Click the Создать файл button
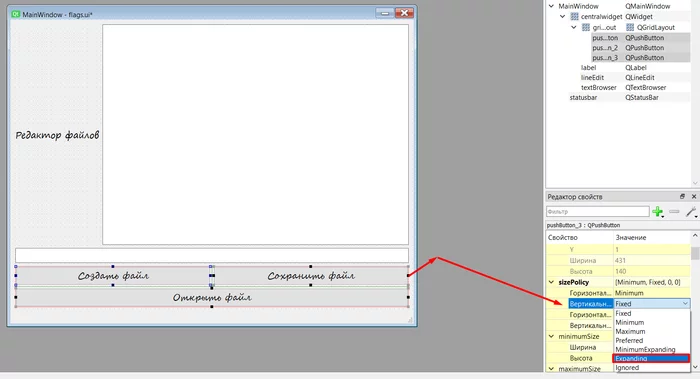 [113, 276]
